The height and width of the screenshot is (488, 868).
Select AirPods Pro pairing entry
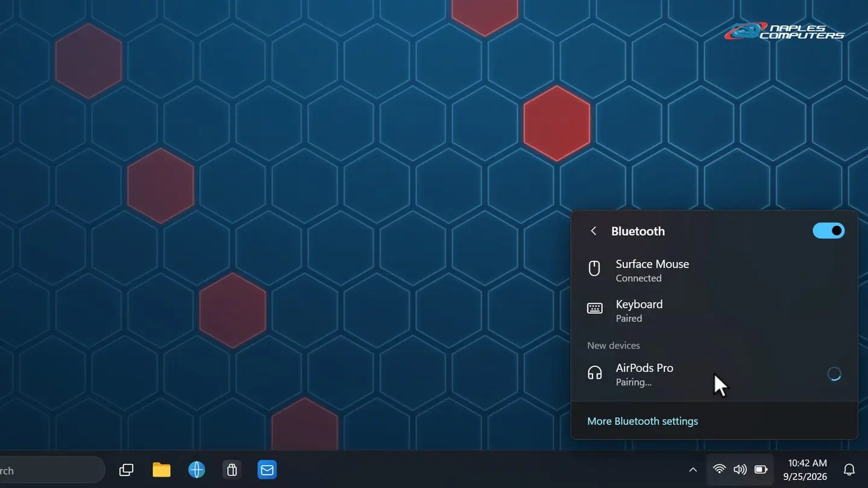pos(714,374)
